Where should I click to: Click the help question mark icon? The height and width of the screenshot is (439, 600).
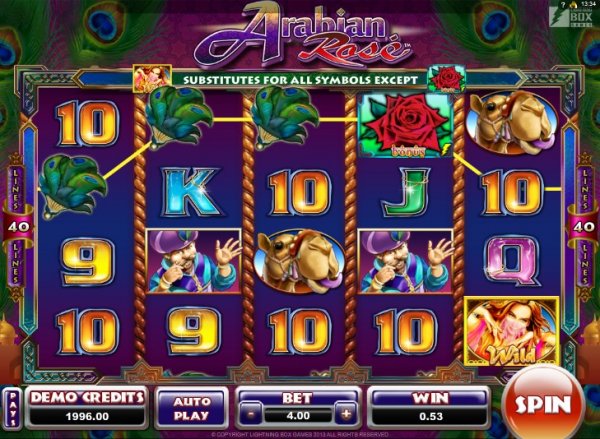[x=563, y=4]
